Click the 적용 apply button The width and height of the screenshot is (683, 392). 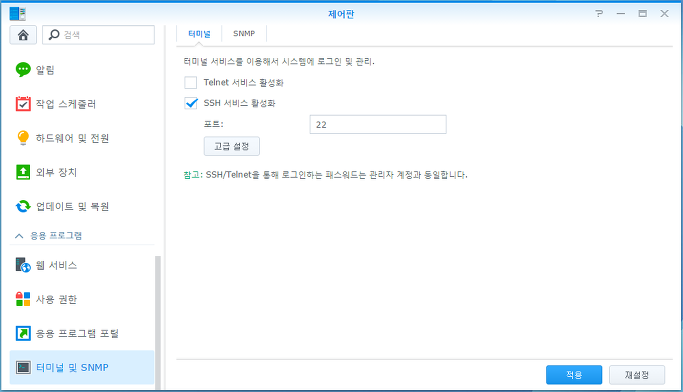pos(574,375)
